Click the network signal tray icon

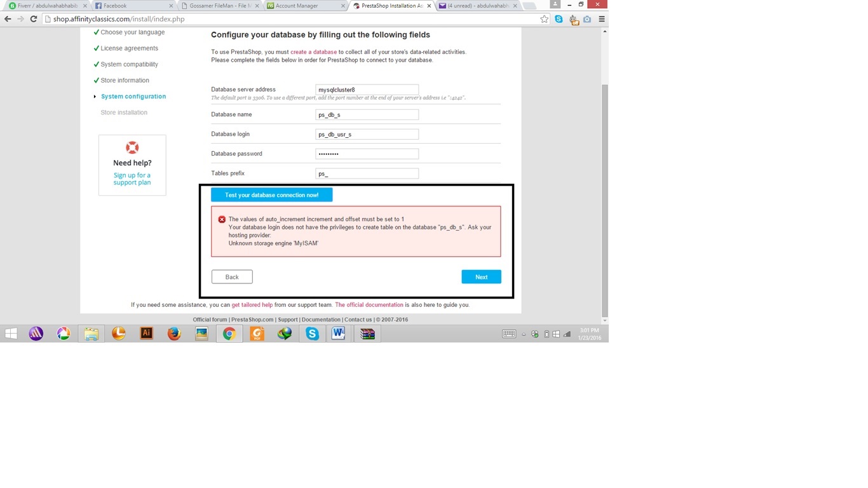[x=567, y=334]
